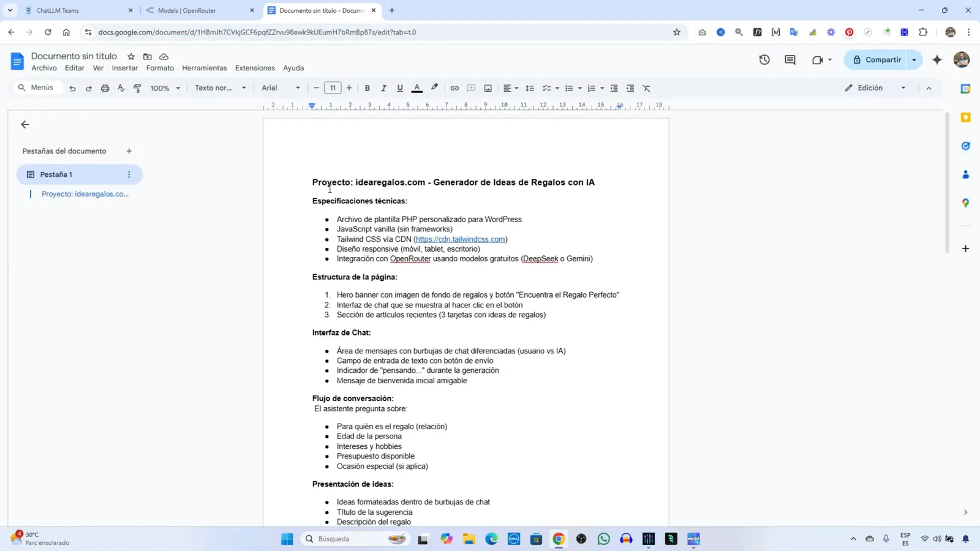The width and height of the screenshot is (980, 551).
Task: Open spelling and grammar check
Action: tap(121, 88)
